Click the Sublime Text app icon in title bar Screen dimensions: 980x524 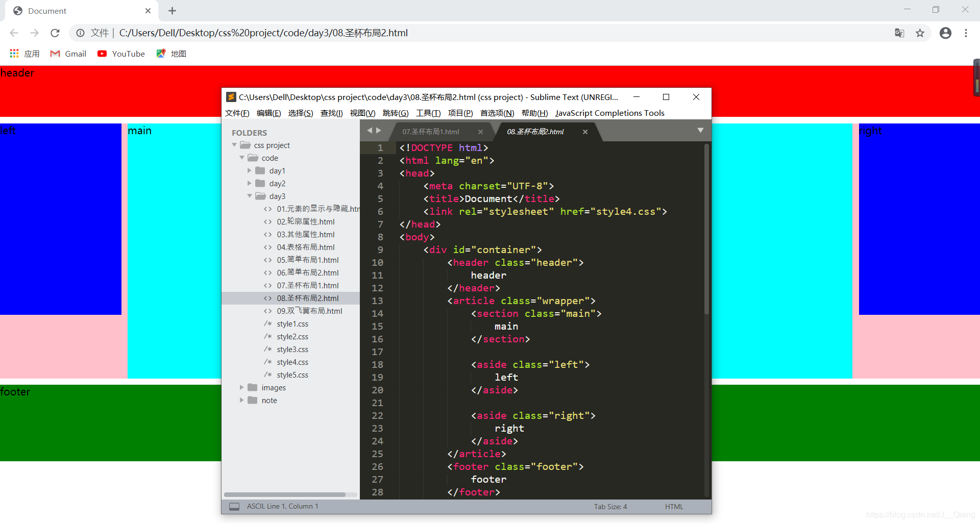click(231, 97)
